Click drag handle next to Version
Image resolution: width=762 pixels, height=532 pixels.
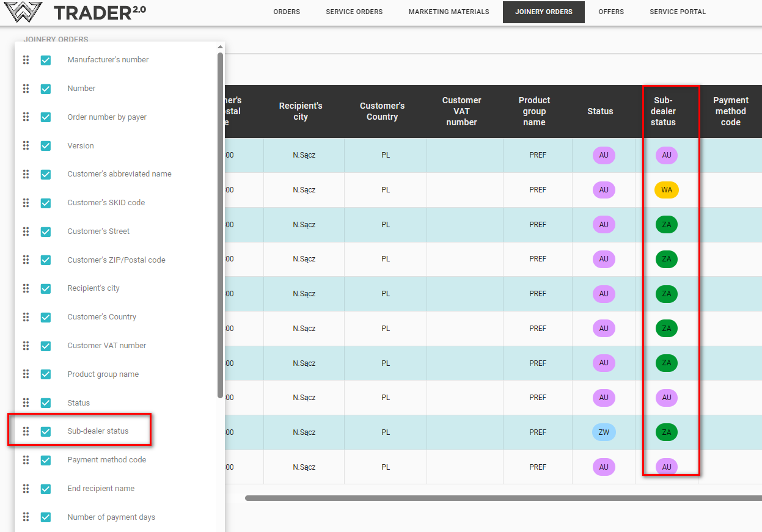[x=26, y=146]
